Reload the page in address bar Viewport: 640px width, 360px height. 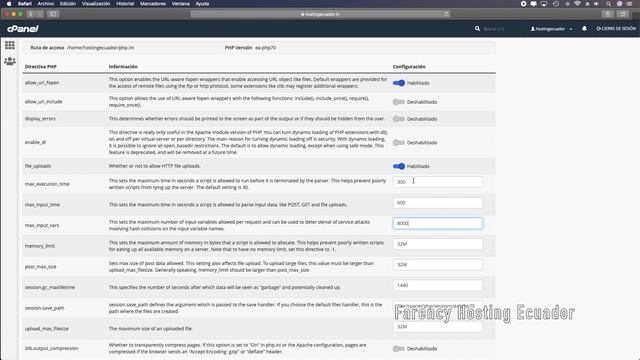[x=446, y=14]
